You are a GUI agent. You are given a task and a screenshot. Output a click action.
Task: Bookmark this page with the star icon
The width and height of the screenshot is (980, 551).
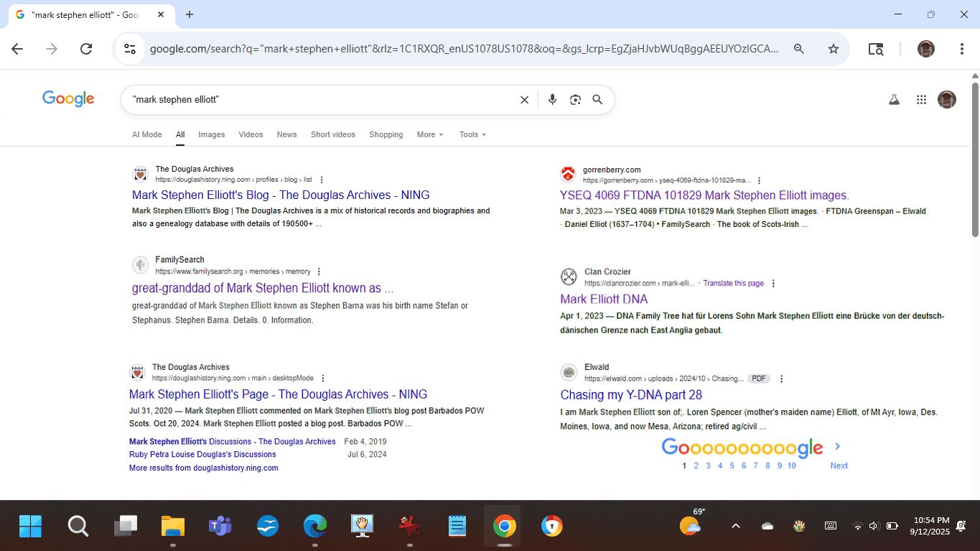point(834,49)
